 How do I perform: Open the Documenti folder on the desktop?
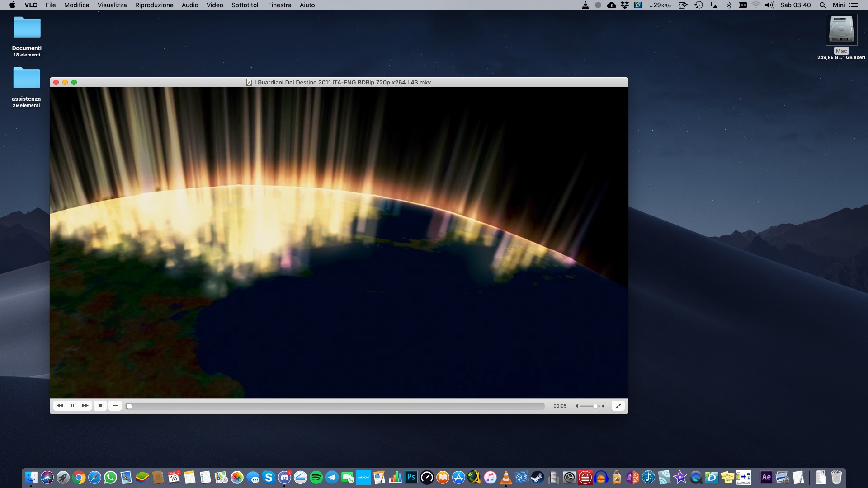(x=27, y=28)
